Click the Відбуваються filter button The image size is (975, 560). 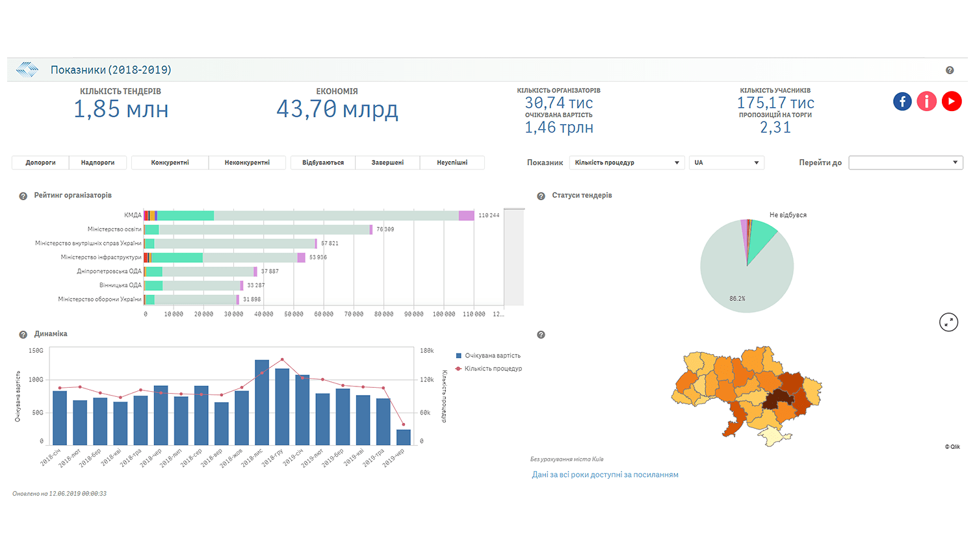pos(322,162)
